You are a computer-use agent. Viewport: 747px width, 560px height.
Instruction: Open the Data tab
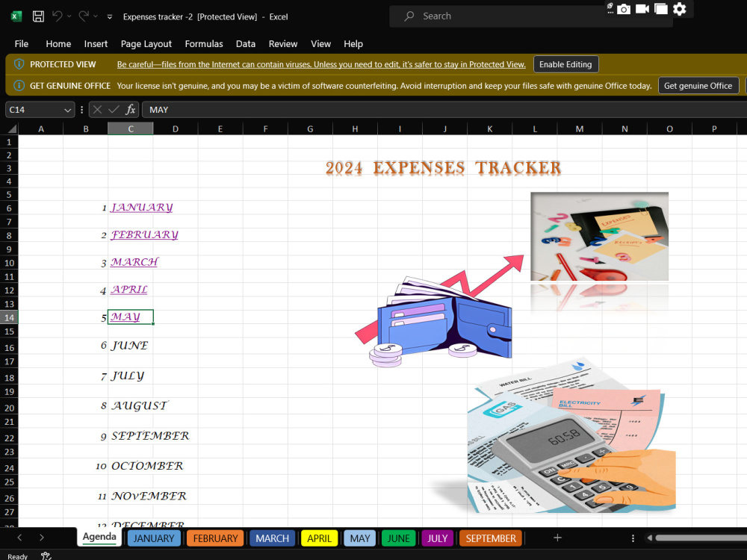click(245, 44)
